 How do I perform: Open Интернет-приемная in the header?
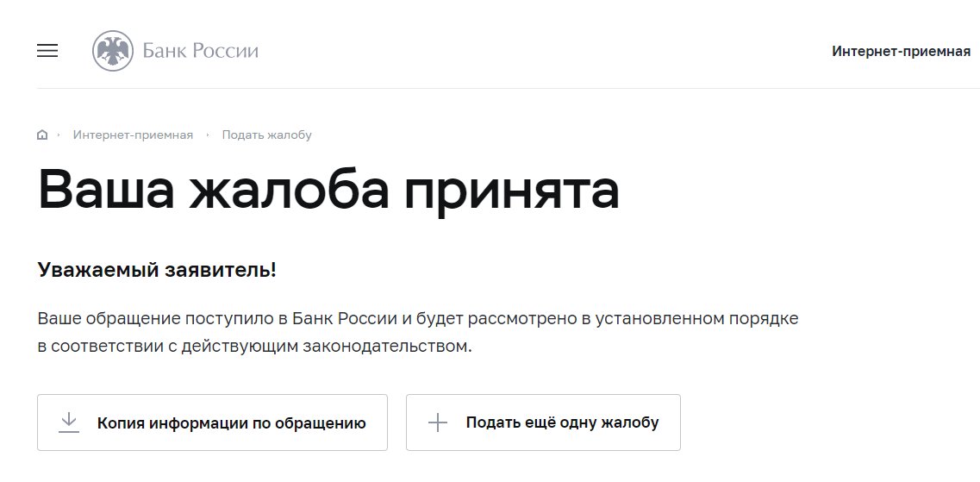pyautogui.click(x=901, y=51)
